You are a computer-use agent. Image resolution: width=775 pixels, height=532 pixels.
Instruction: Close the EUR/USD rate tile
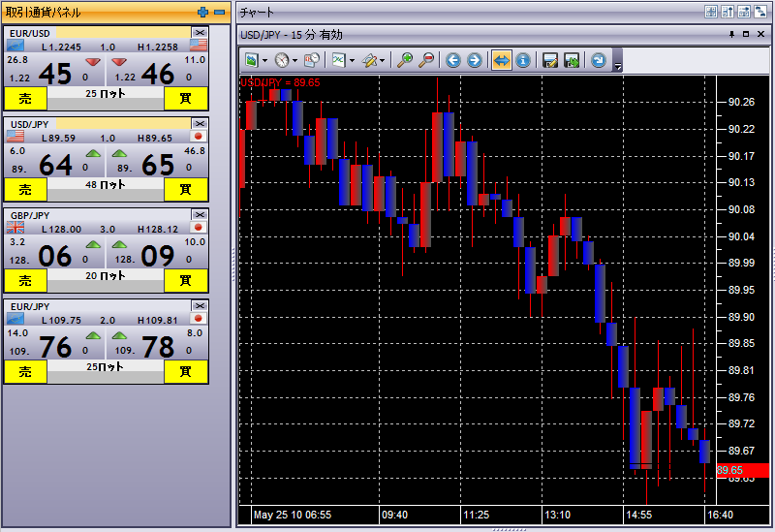coord(200,33)
